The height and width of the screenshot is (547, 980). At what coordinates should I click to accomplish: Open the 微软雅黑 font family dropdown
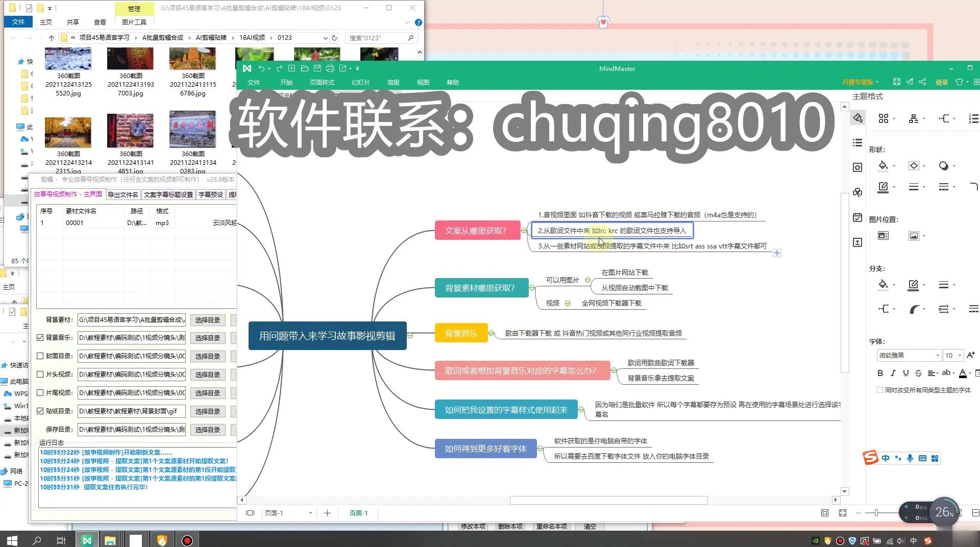pos(938,355)
